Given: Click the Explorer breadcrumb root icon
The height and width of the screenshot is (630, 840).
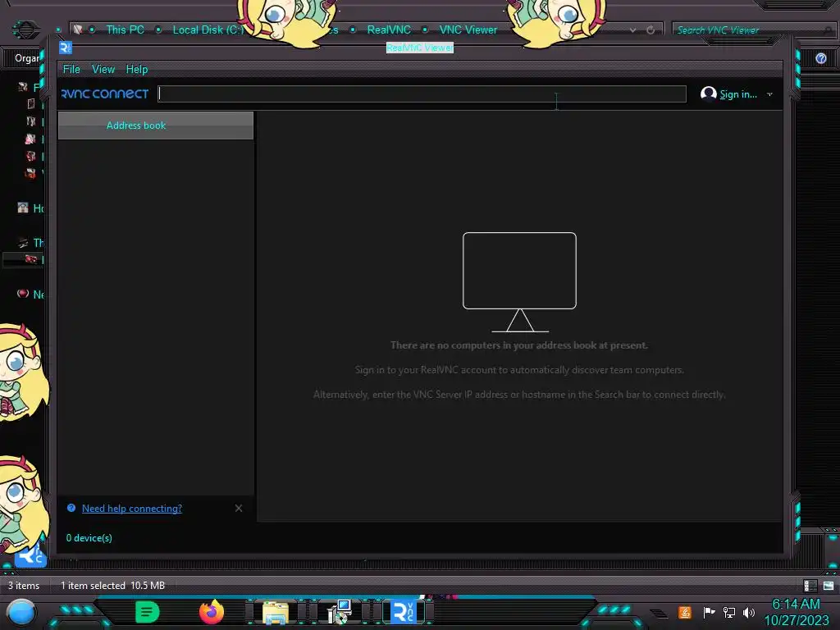Looking at the screenshot, I should tap(78, 30).
